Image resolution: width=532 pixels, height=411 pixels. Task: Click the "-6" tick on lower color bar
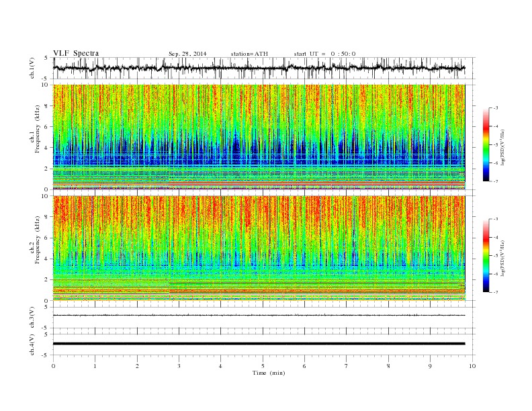pyautogui.click(x=496, y=274)
